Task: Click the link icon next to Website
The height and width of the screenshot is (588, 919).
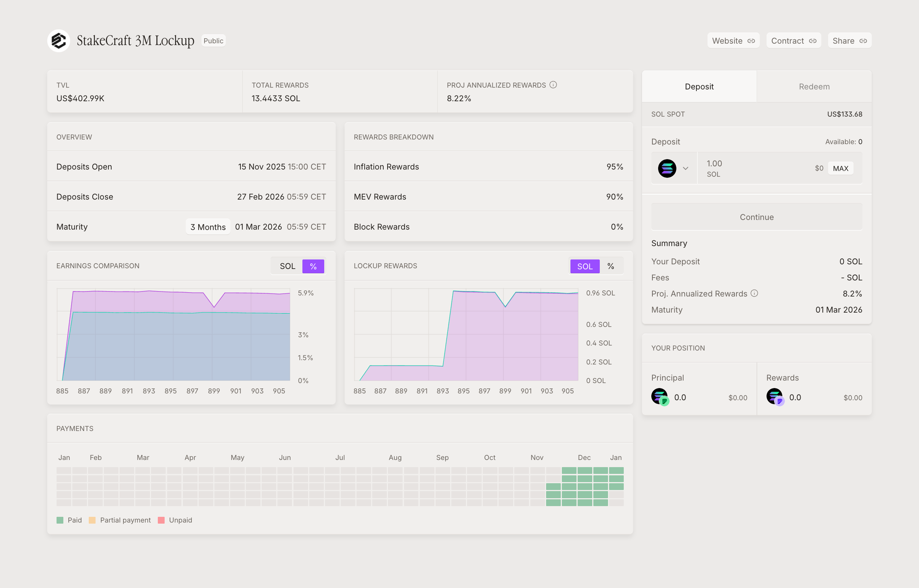Action: [751, 41]
